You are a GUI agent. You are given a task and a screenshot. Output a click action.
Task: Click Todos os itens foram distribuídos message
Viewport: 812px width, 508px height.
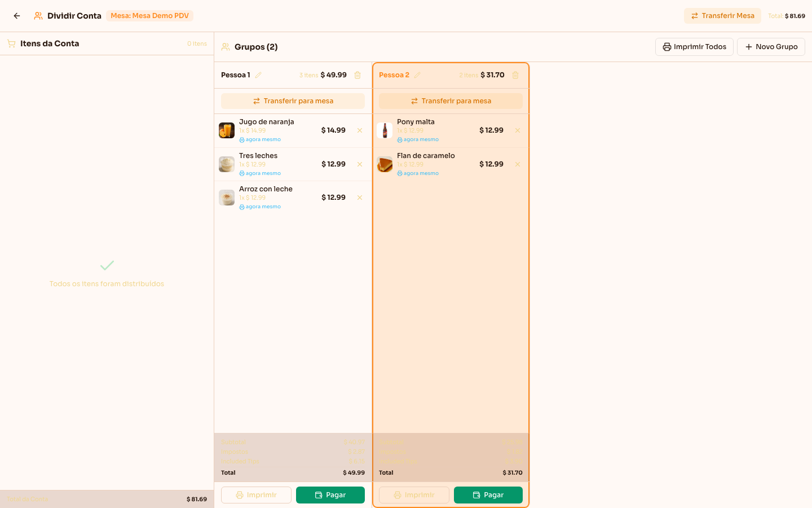[x=107, y=284]
